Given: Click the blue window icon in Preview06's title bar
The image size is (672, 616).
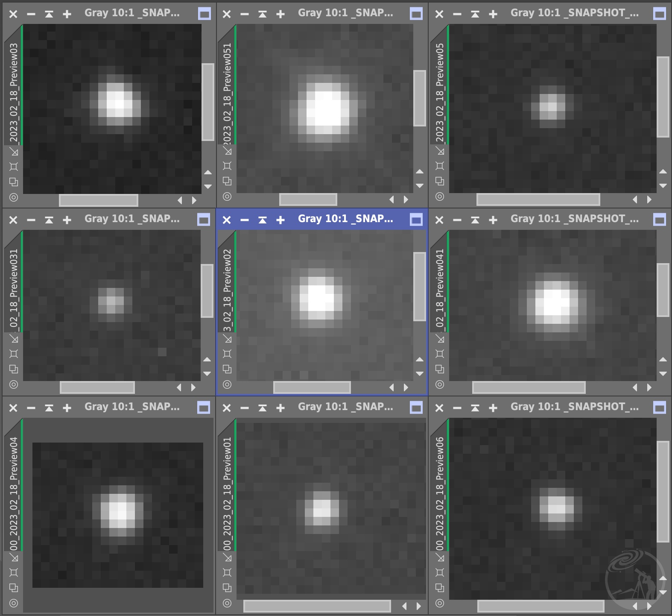Looking at the screenshot, I should coord(660,408).
